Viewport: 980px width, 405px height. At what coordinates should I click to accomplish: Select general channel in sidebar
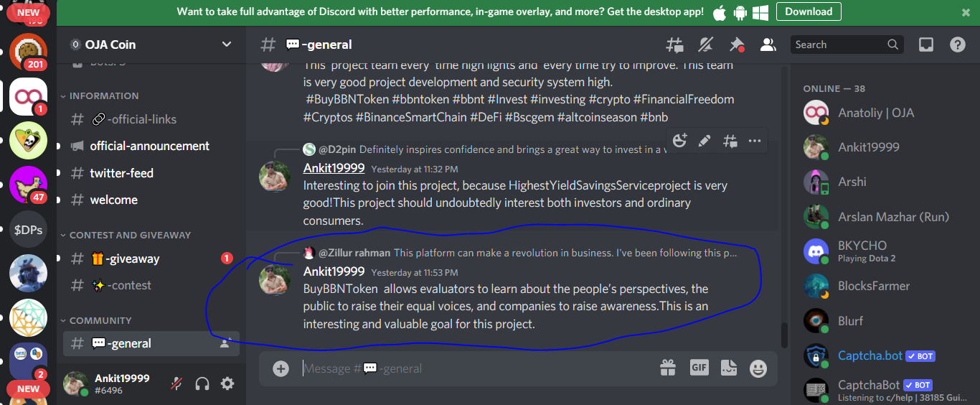(x=151, y=343)
